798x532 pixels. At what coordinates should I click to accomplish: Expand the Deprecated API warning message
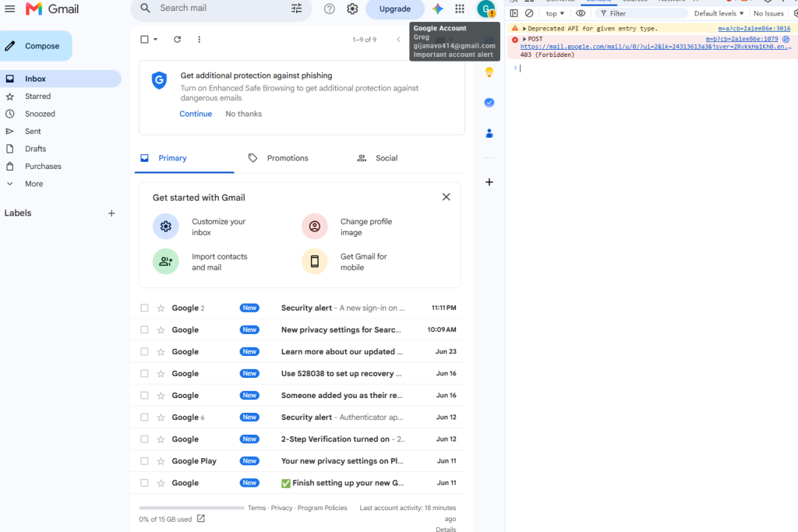click(x=524, y=29)
